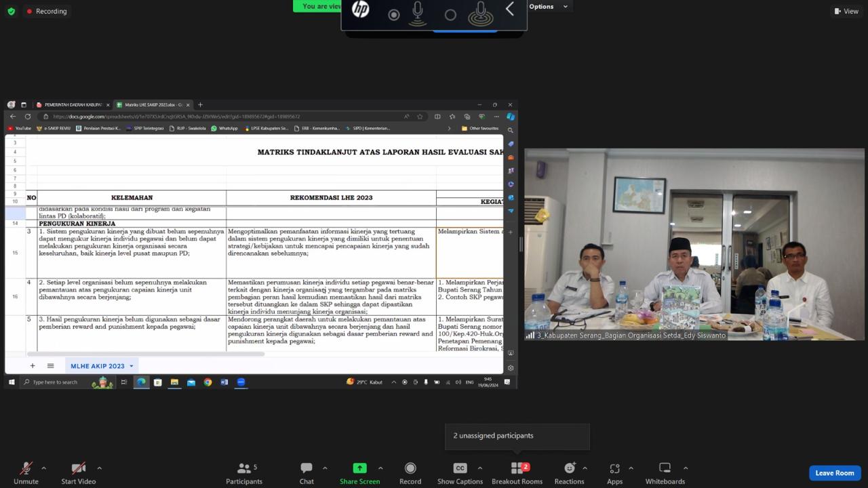
Task: Select the personal microphone mode radio button
Action: point(394,14)
